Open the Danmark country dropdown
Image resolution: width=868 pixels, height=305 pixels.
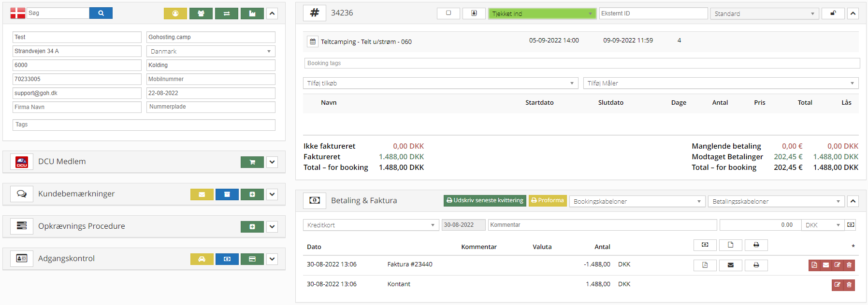click(x=211, y=51)
